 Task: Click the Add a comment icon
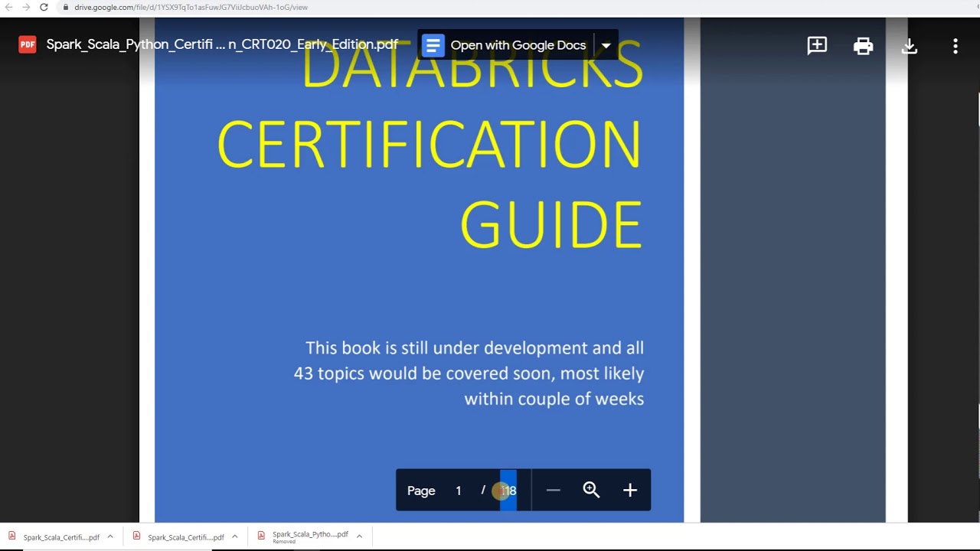[x=817, y=46]
